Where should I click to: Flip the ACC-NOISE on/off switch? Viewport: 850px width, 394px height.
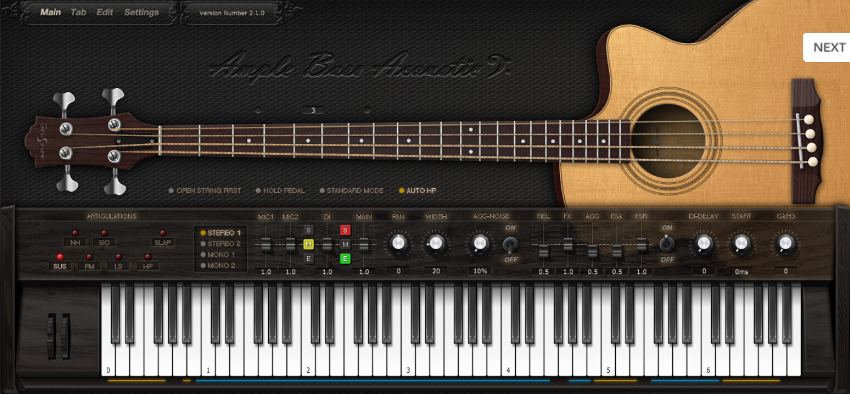click(510, 244)
